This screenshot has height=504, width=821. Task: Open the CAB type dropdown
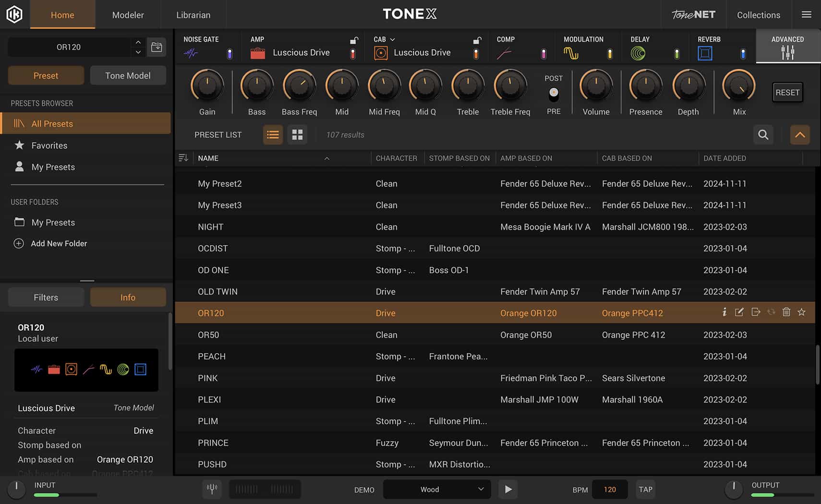tap(393, 39)
